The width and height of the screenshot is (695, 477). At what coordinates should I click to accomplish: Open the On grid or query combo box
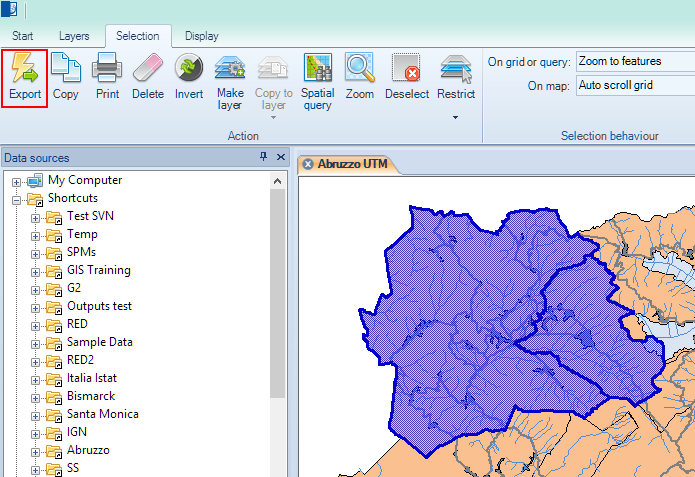[634, 62]
